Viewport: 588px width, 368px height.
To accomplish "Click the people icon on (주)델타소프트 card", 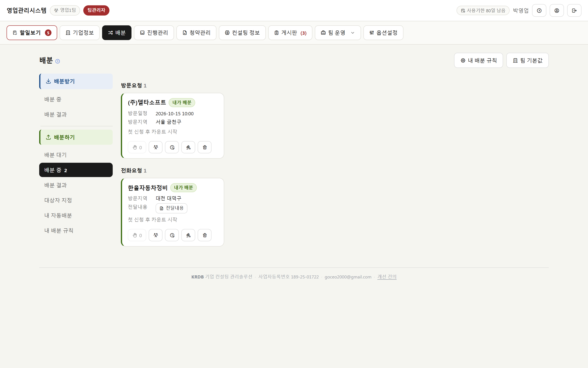I will [156, 147].
